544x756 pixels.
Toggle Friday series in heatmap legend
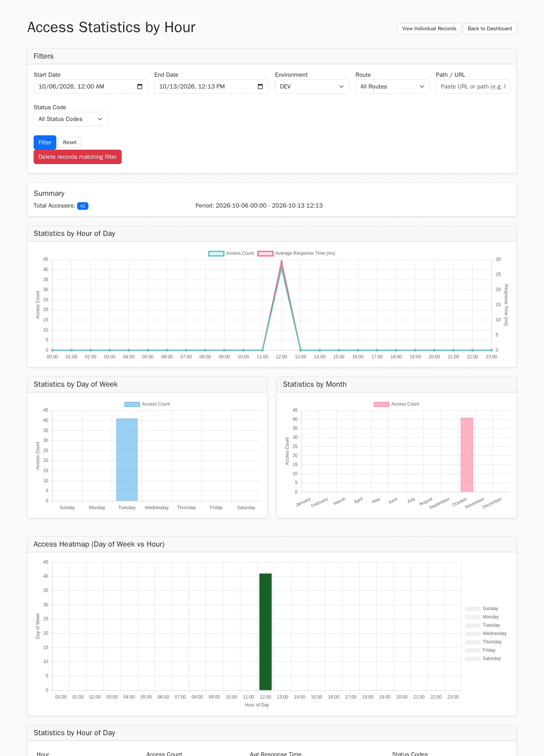pyautogui.click(x=481, y=650)
